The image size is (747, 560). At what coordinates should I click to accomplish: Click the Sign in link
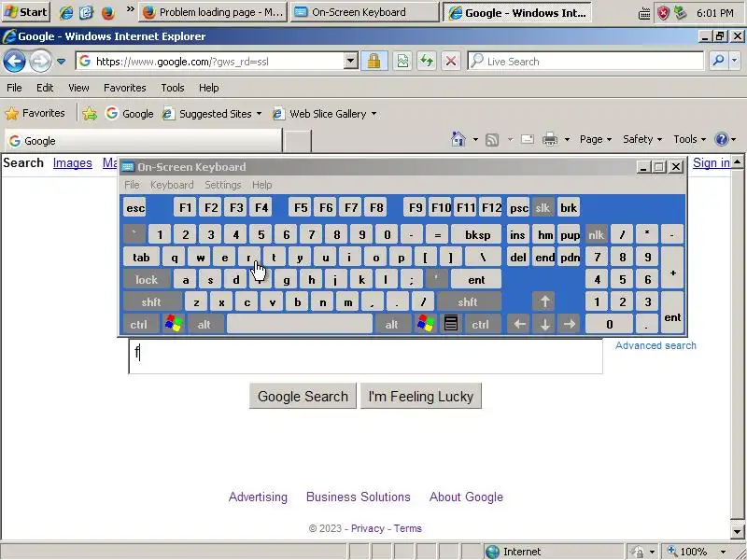click(x=711, y=162)
